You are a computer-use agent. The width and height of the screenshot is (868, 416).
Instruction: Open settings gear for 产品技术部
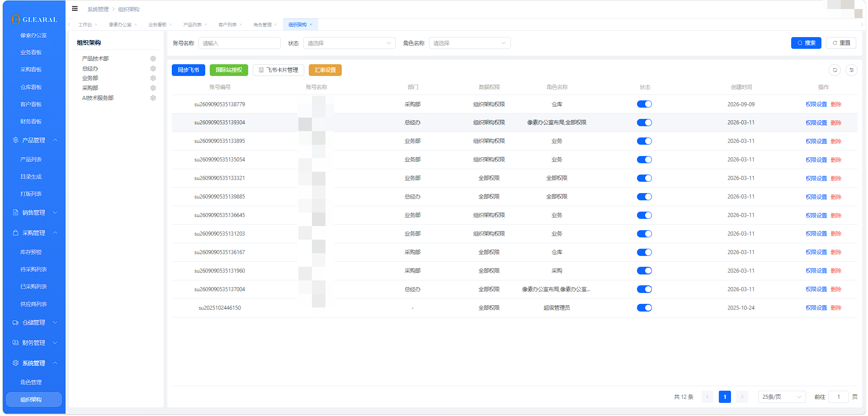pyautogui.click(x=153, y=59)
